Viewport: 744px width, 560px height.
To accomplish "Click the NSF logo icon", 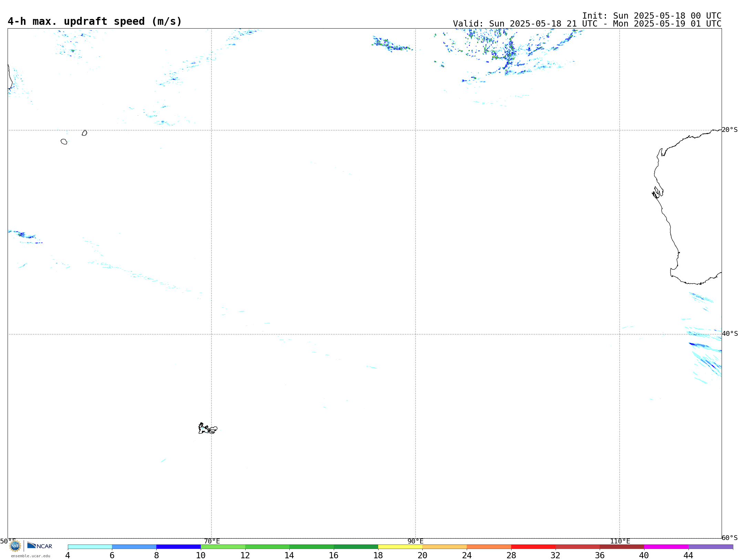I will (15, 546).
